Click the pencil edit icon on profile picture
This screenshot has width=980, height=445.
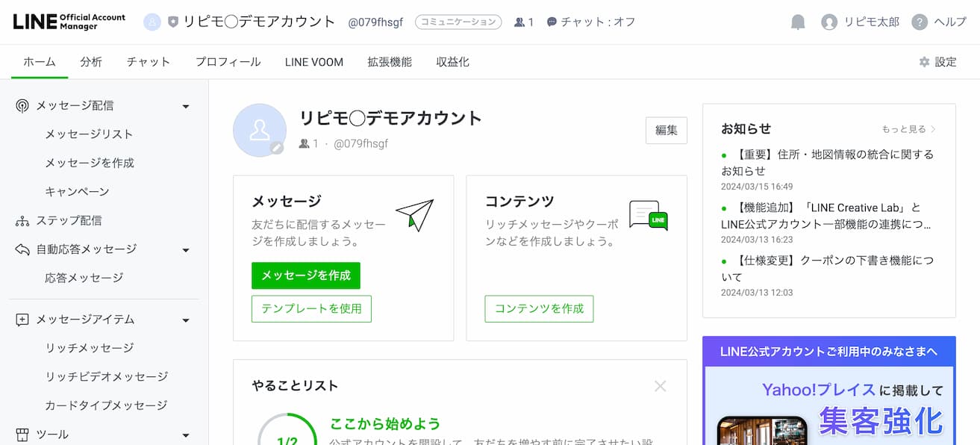(277, 148)
